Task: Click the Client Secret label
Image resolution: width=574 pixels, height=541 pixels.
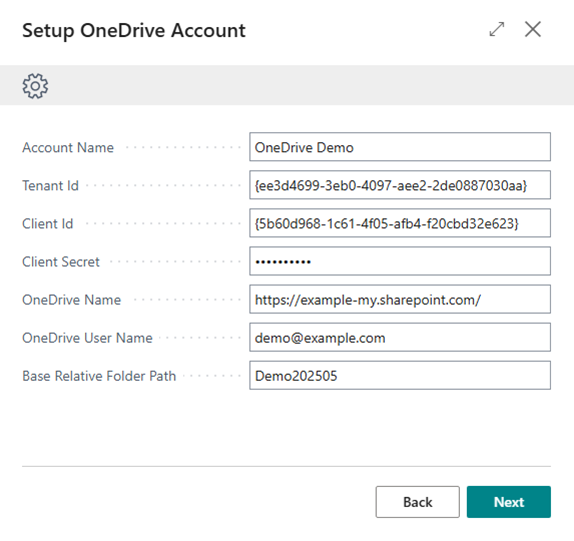Action: click(61, 262)
